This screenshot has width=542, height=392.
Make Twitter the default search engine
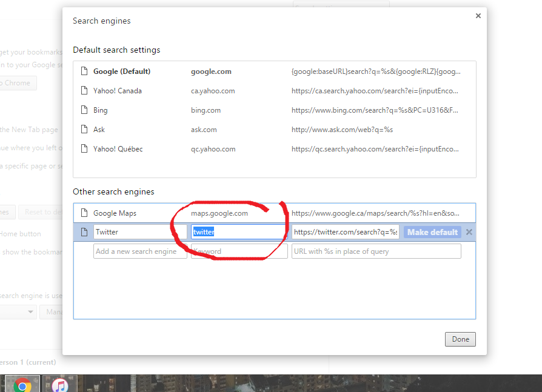[x=432, y=232]
